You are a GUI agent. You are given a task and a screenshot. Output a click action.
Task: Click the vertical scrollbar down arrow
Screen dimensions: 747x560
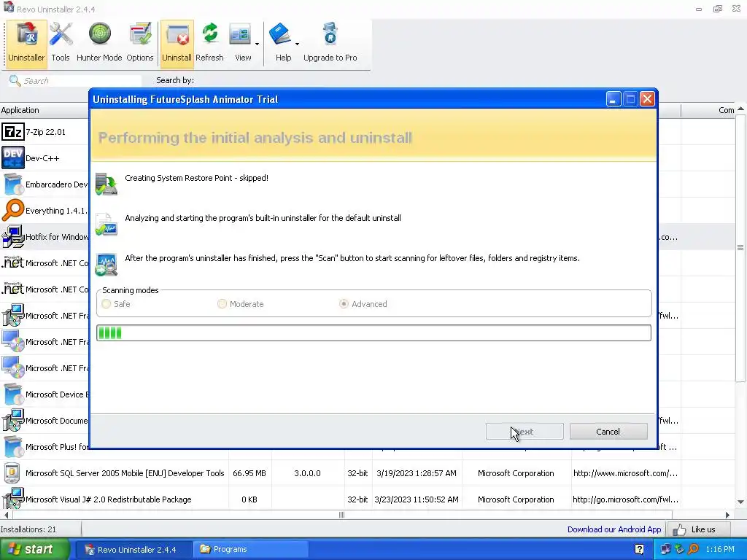tap(741, 502)
